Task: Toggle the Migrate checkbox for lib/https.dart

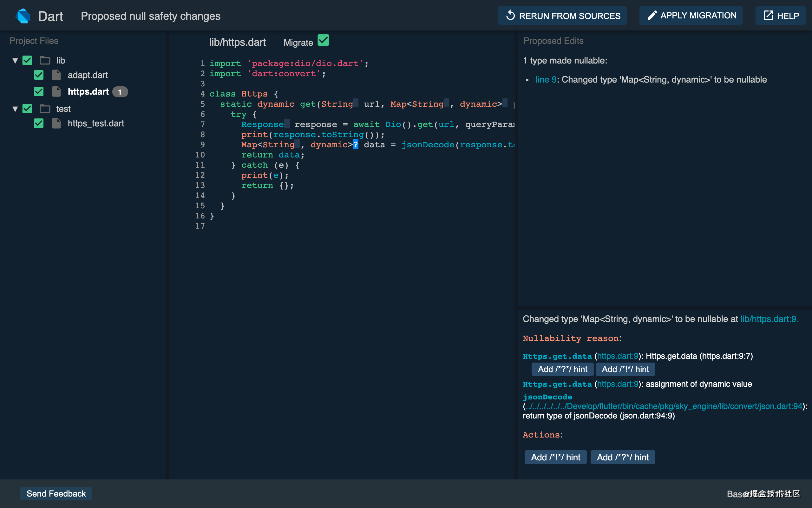Action: [x=324, y=40]
